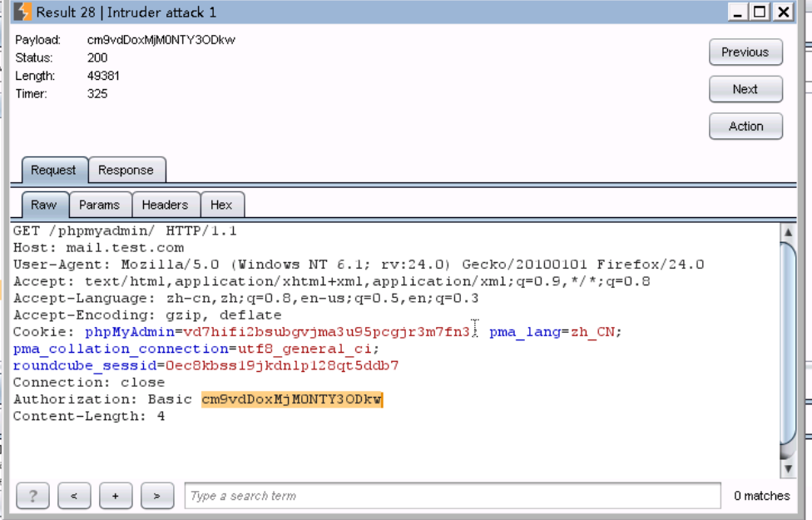Click the 'Accept-Encoding: gzip, deflate' line

(147, 314)
